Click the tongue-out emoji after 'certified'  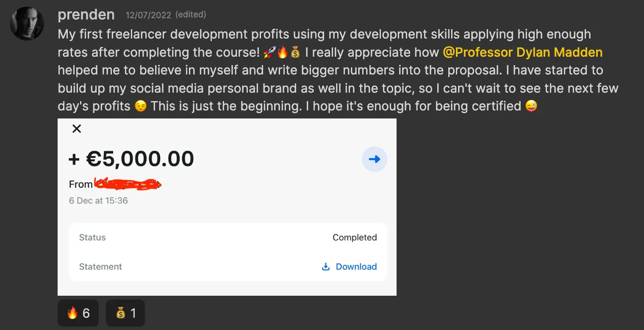coord(531,106)
